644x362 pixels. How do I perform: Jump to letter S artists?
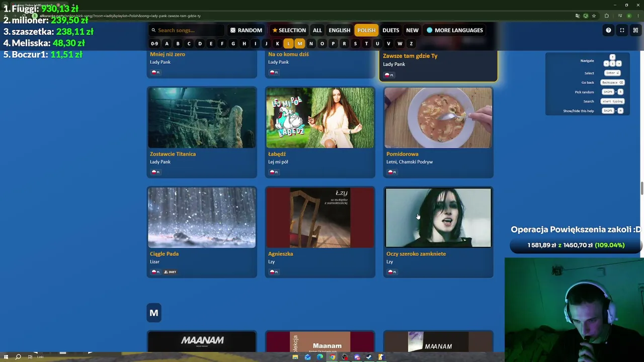click(355, 44)
